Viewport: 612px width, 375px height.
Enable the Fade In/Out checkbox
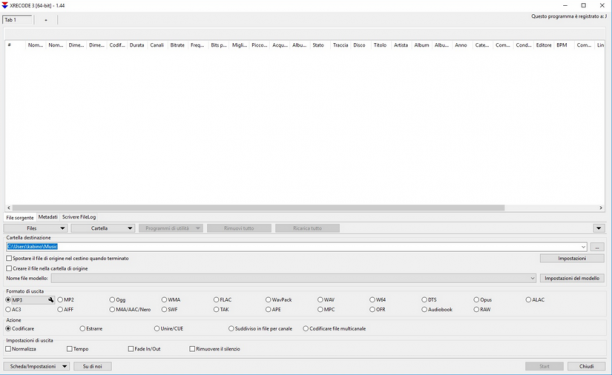pos(131,349)
